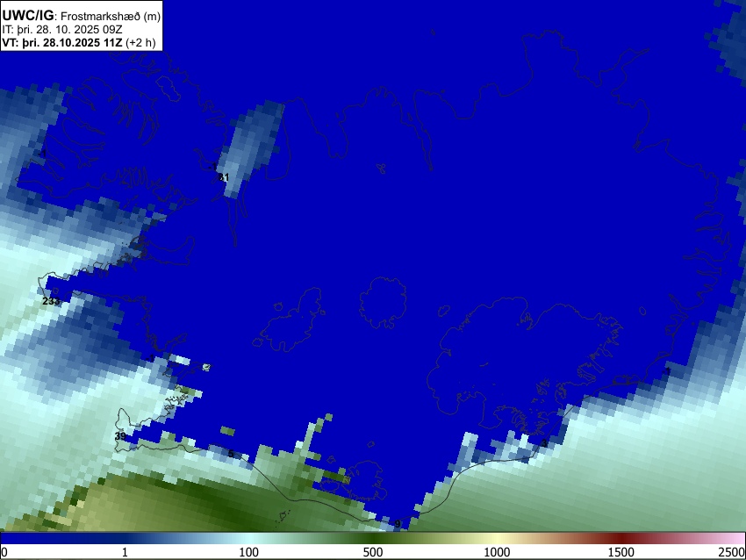The height and width of the screenshot is (560, 746).
Task: Click the '500' label on the color scale
Action: point(372,552)
